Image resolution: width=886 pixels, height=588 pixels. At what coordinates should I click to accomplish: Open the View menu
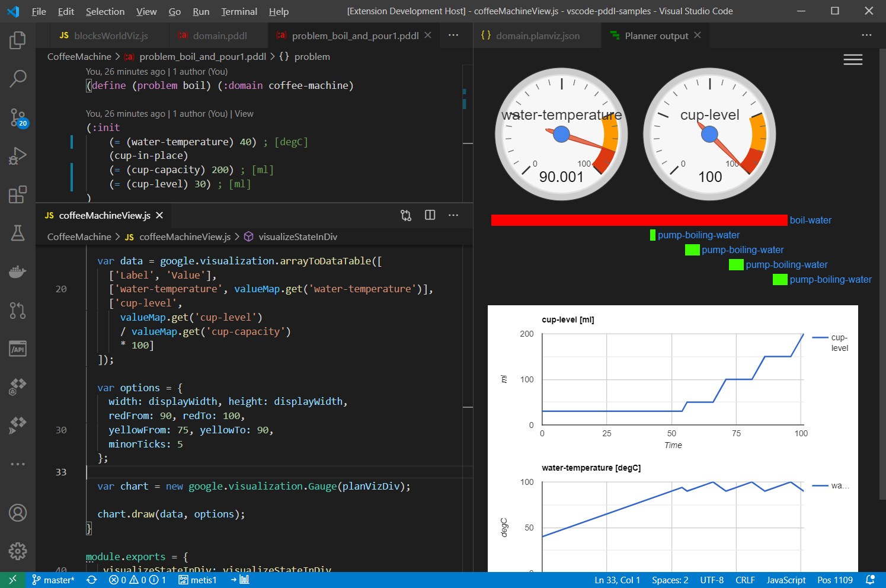click(x=146, y=11)
